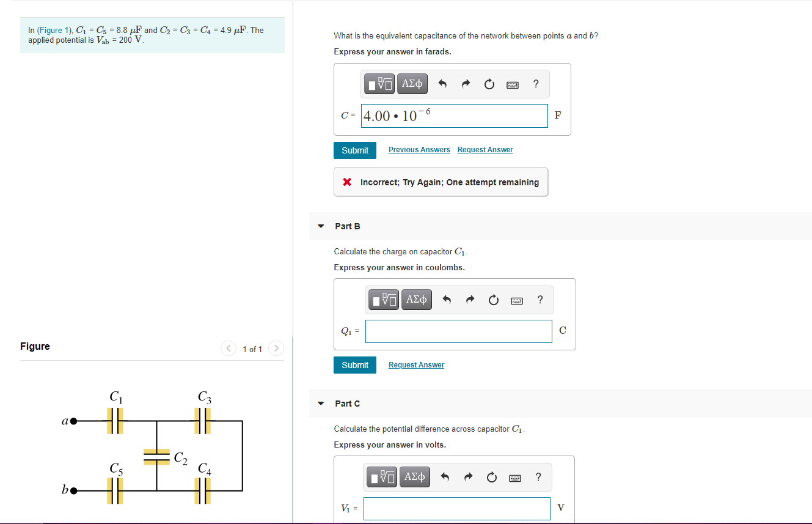Submit the equivalent capacitance answer
The width and height of the screenshot is (812, 524).
pyautogui.click(x=355, y=150)
